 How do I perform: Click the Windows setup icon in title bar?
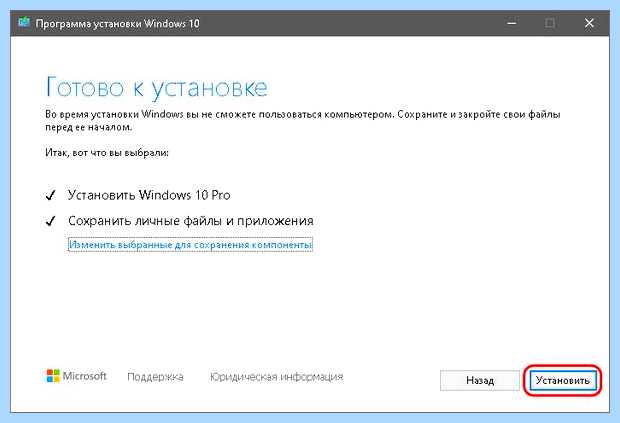click(24, 23)
